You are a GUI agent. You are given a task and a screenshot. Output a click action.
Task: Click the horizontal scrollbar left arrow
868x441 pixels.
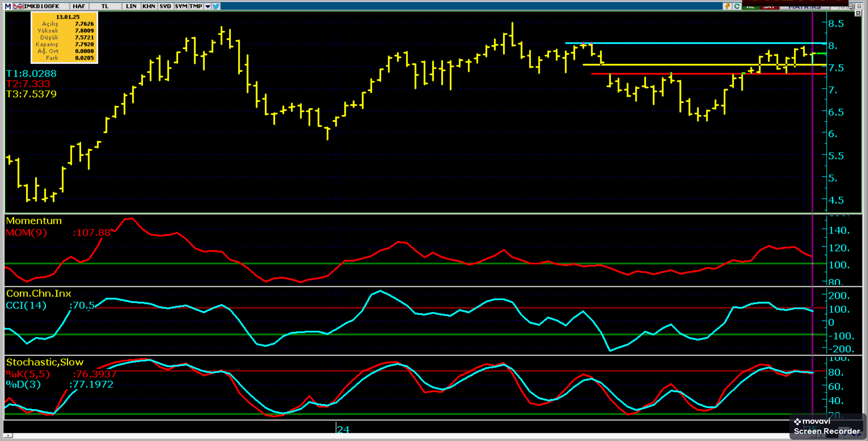pyautogui.click(x=8, y=436)
